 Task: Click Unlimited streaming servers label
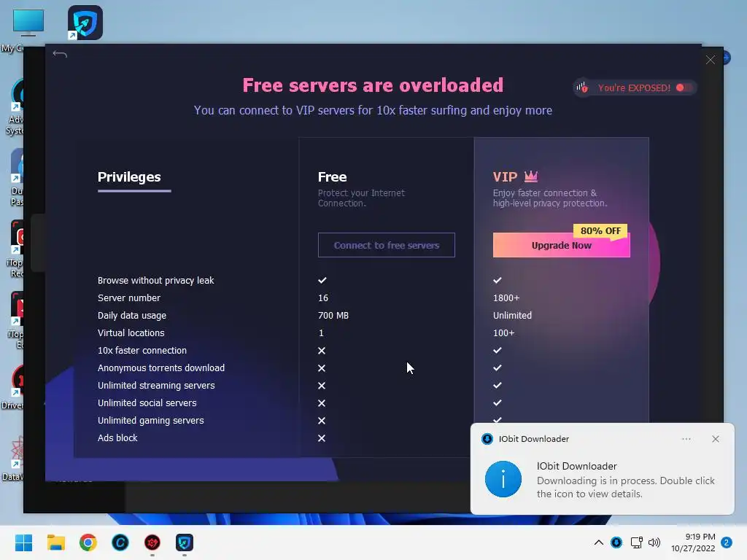[x=156, y=385]
